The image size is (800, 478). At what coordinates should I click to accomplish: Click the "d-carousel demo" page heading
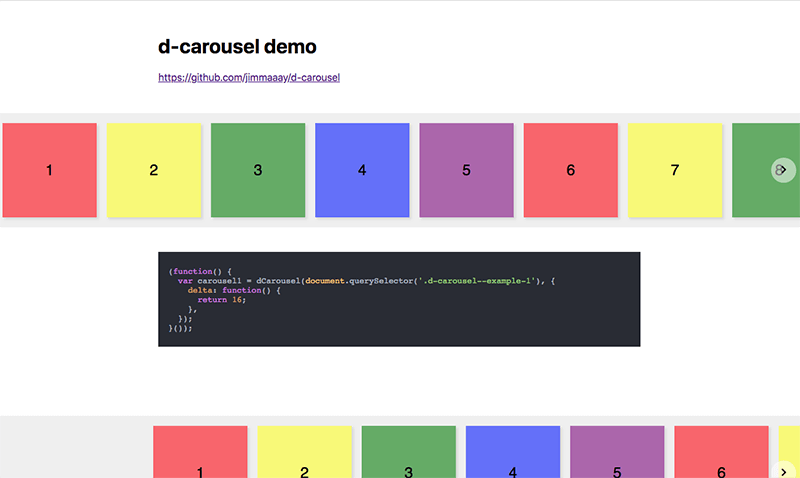(x=237, y=46)
